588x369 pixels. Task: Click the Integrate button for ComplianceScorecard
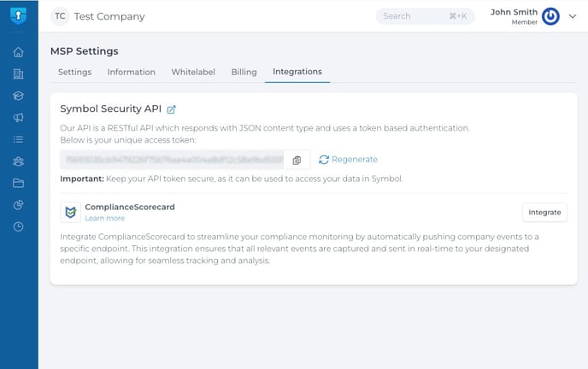click(x=544, y=212)
